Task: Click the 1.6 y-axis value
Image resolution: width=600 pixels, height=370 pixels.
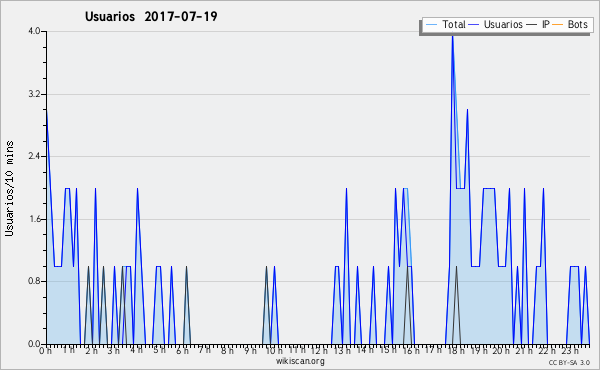Action: click(34, 219)
